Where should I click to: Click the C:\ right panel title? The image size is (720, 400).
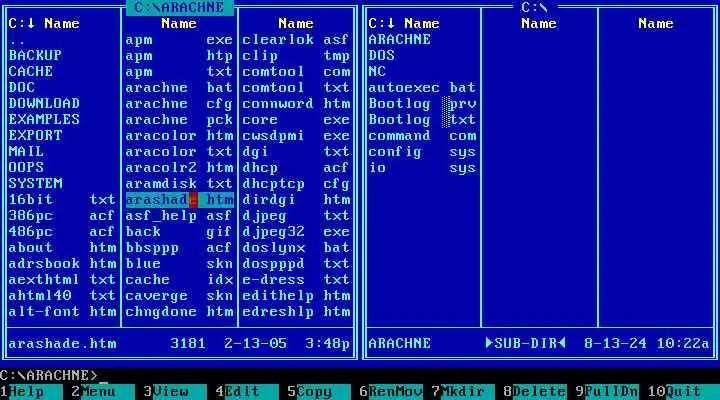[535, 7]
